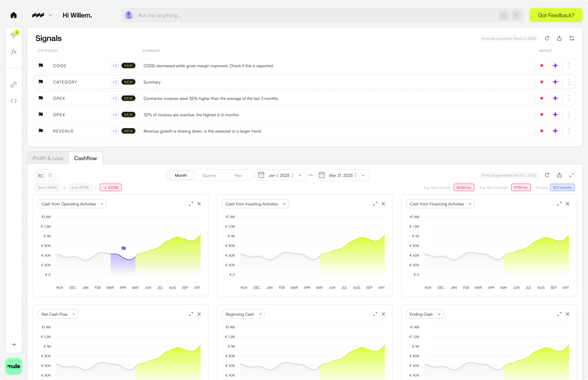The image size is (588, 380).
Task: Click the AI sparkle on the COGS signal
Action: pos(555,65)
